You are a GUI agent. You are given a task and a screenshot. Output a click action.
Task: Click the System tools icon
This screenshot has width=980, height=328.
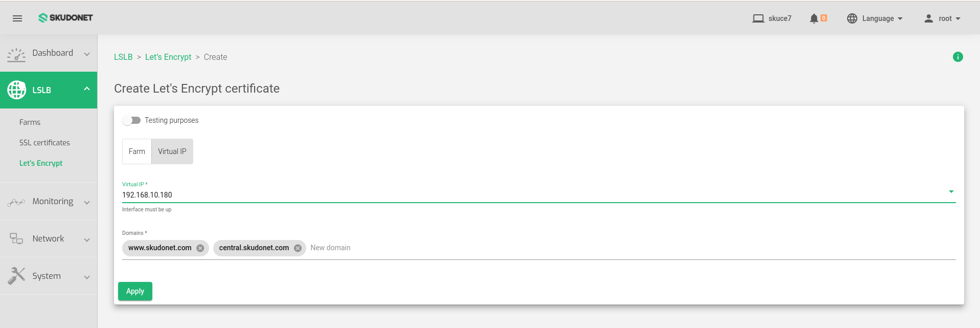16,275
